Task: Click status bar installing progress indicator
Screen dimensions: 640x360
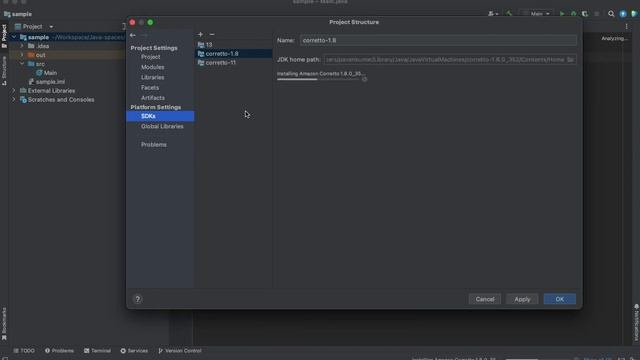Action: click(538, 359)
